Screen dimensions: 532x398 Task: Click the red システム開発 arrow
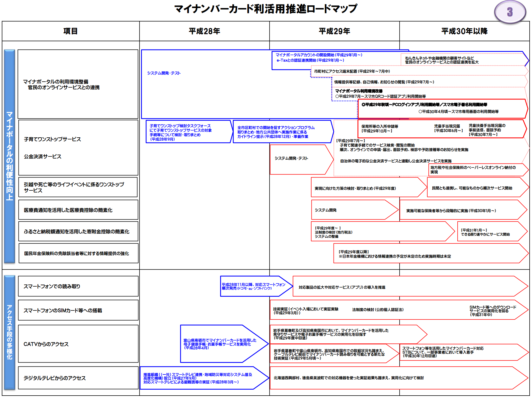tap(354, 210)
